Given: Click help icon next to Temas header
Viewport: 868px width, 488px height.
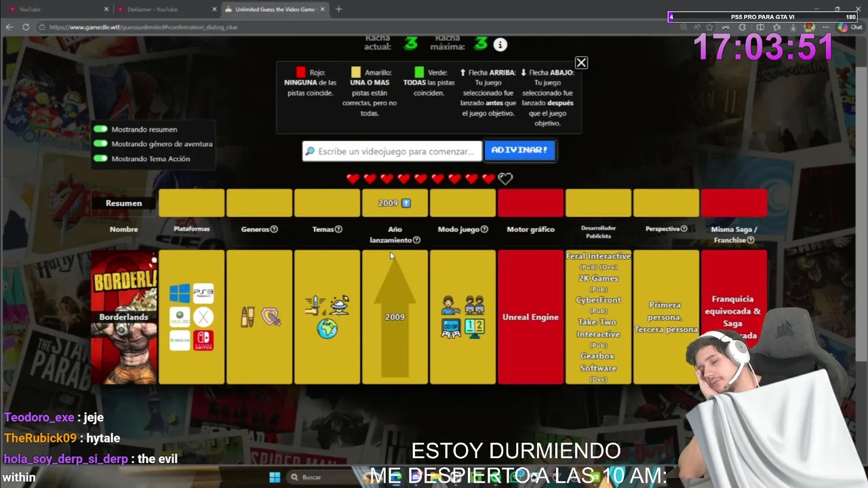Looking at the screenshot, I should 338,229.
